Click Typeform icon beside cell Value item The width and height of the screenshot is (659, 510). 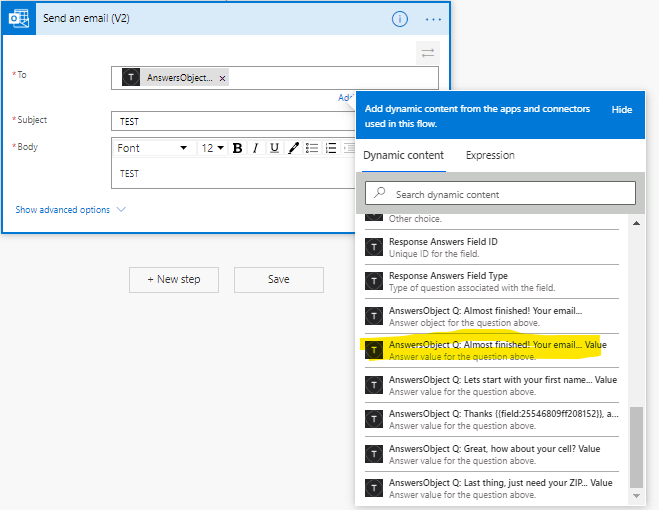tap(374, 454)
